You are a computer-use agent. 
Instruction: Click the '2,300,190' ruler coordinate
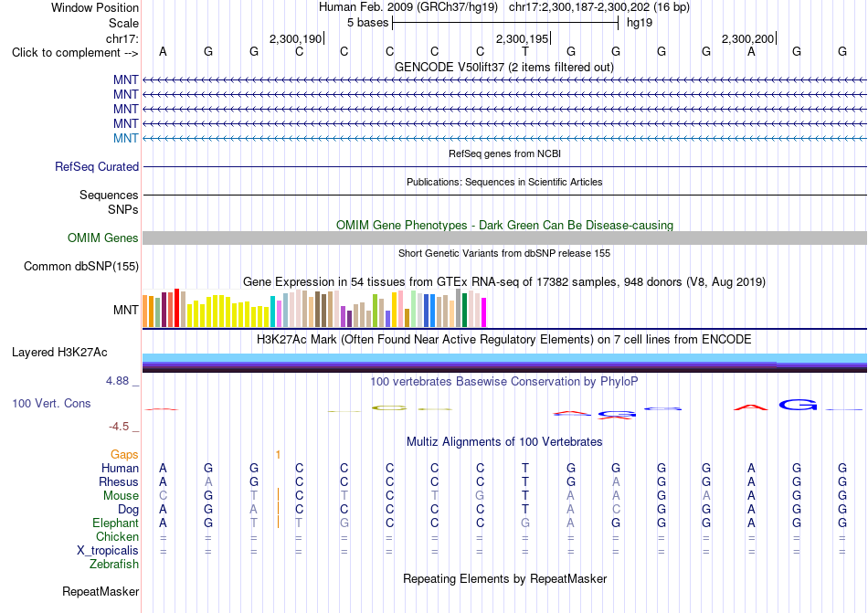(x=295, y=38)
